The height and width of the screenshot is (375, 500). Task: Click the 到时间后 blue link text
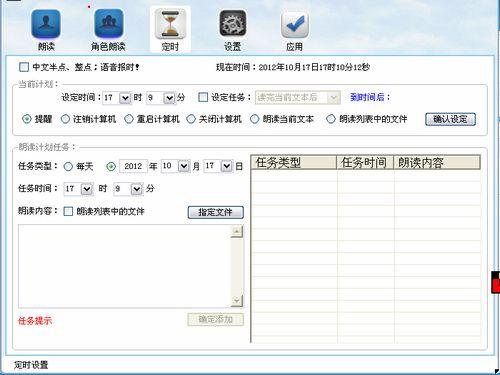(370, 97)
